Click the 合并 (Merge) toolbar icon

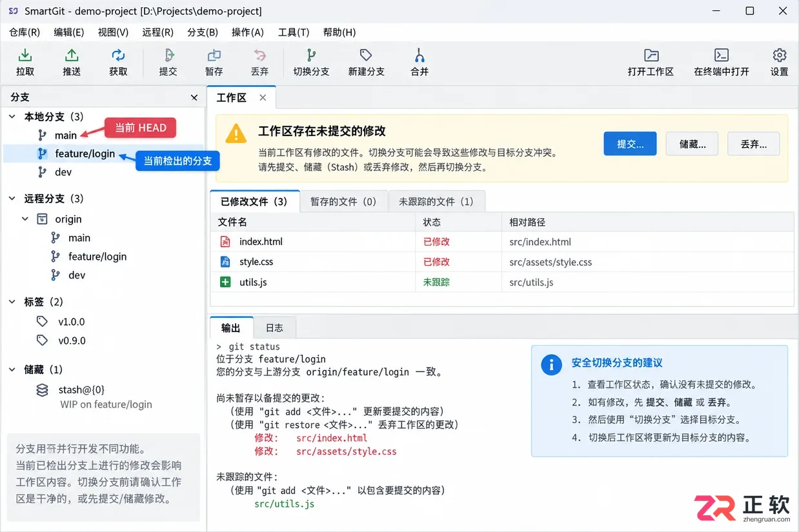[420, 55]
